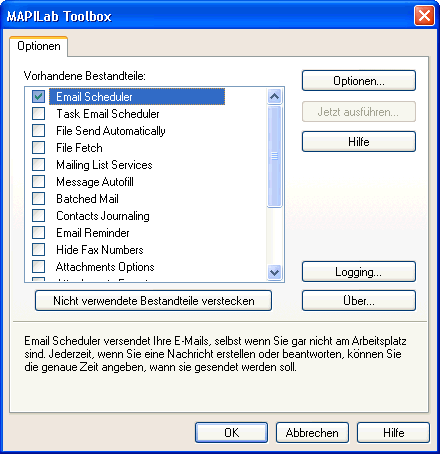Open the Optionen tab

(x=39, y=46)
